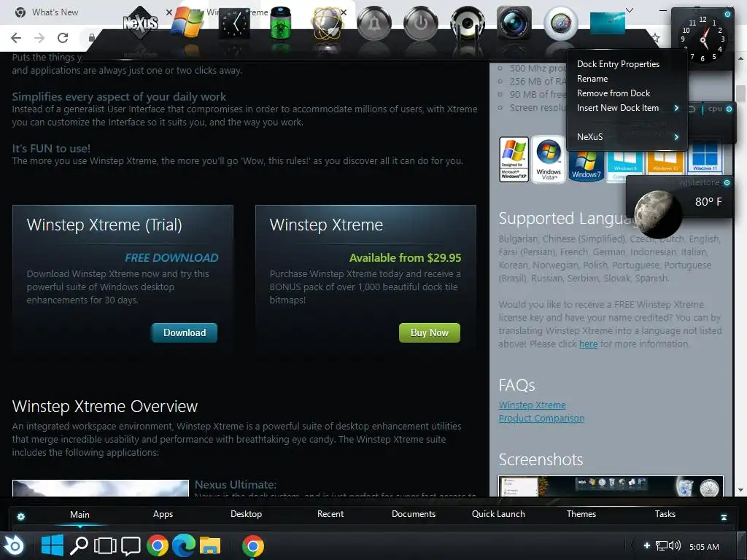Click the teal wallpaper thumbnail in dock
The height and width of the screenshot is (560, 747).
608,23
